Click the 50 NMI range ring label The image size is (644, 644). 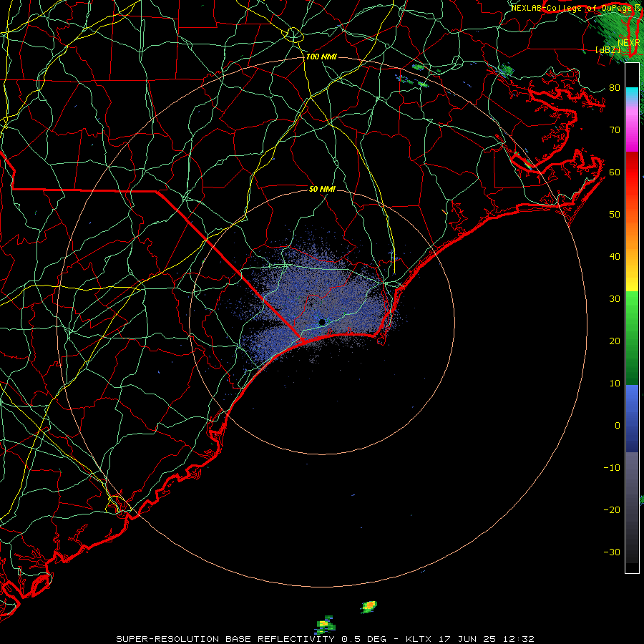(x=322, y=189)
